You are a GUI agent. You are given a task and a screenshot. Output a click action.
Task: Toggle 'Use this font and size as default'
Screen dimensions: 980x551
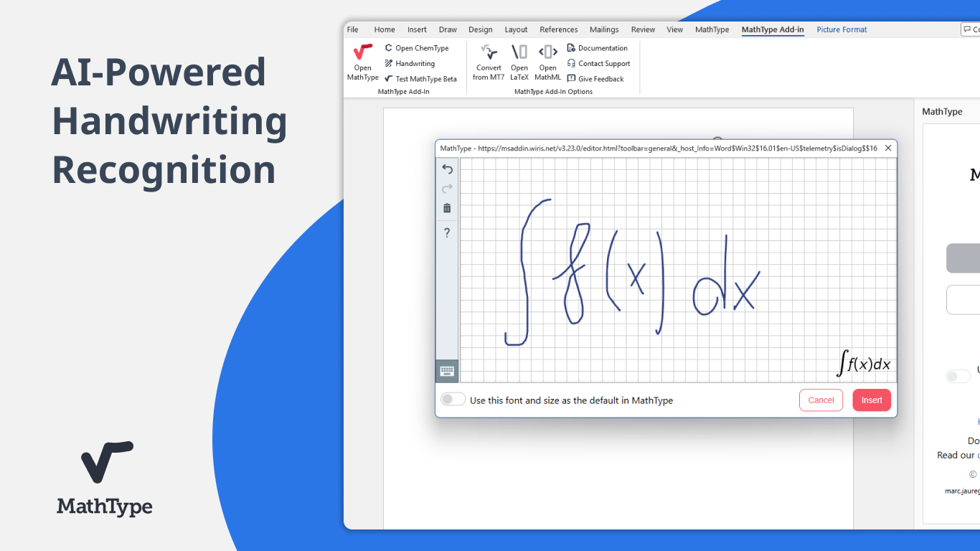click(x=453, y=400)
